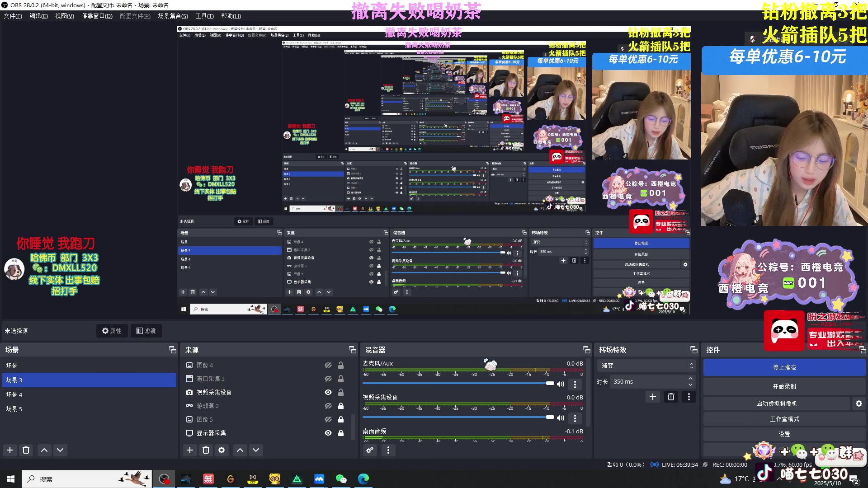Toggle visibility of the 图像 5 source

tap(328, 419)
